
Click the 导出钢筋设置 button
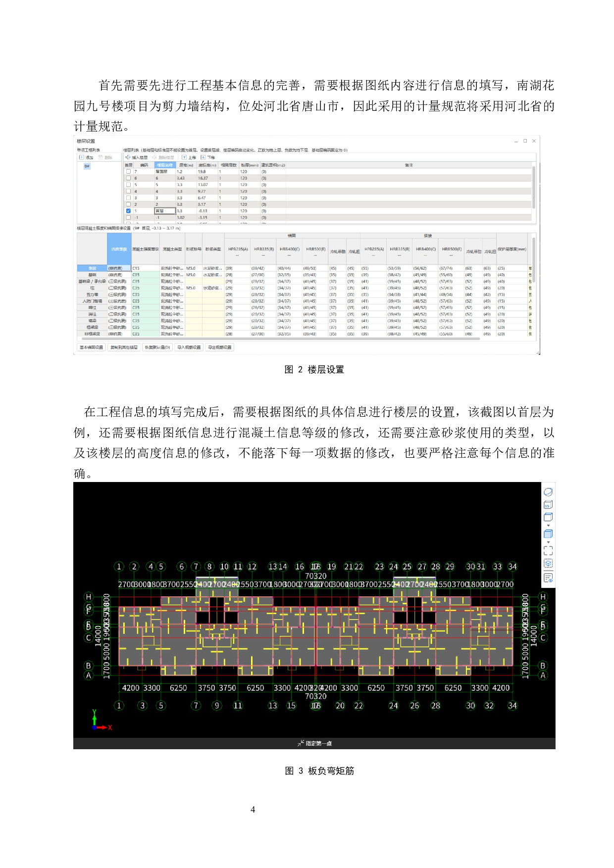point(220,347)
